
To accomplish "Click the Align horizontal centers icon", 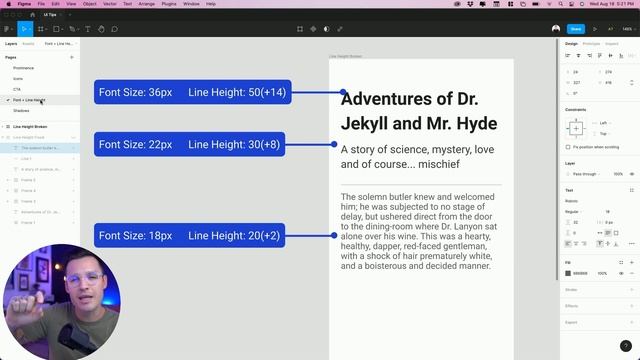I will (578, 56).
